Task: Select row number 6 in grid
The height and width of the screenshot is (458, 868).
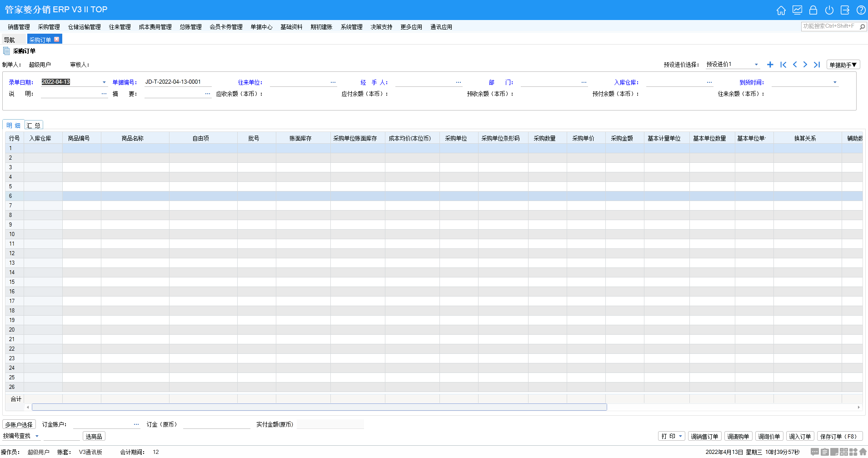Action: click(14, 196)
